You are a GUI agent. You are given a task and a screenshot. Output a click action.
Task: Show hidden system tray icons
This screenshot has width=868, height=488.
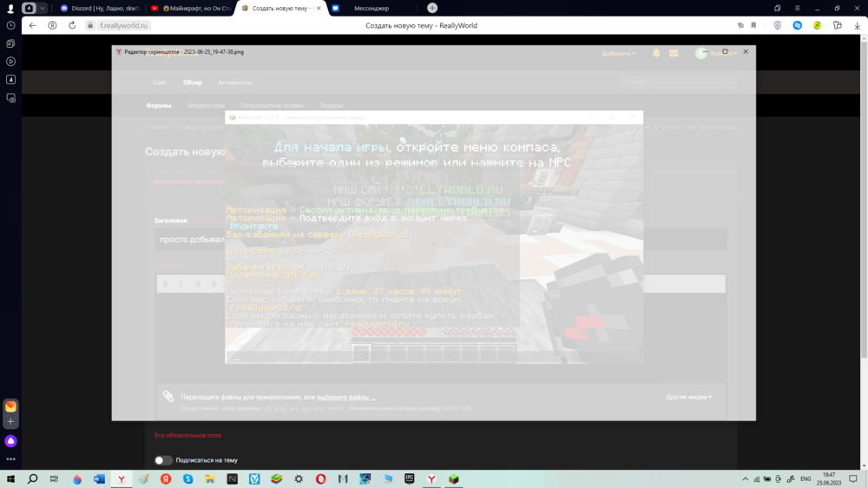(x=745, y=479)
